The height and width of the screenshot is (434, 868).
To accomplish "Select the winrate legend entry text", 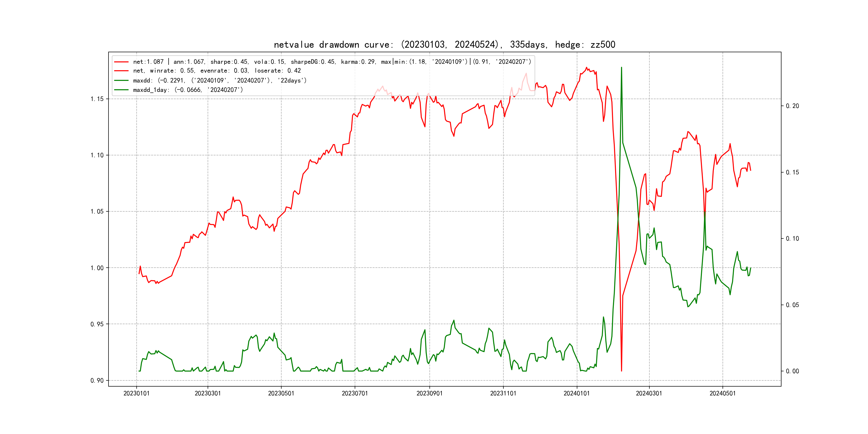I will [217, 71].
